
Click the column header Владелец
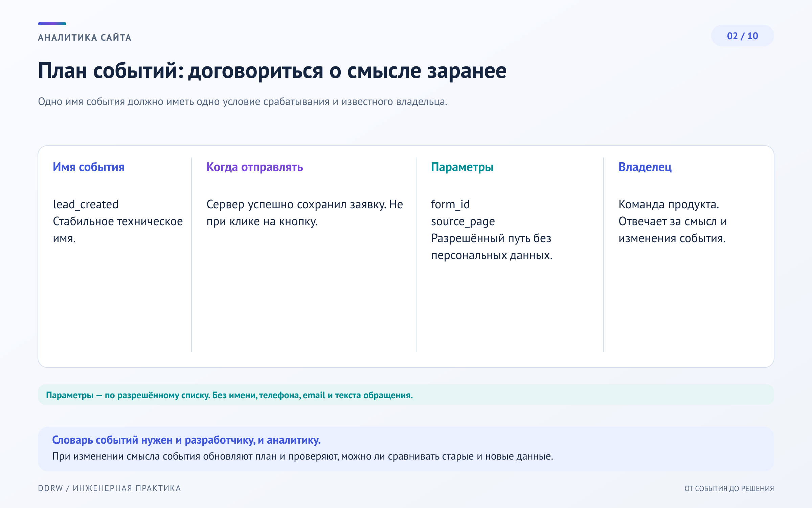tap(645, 167)
